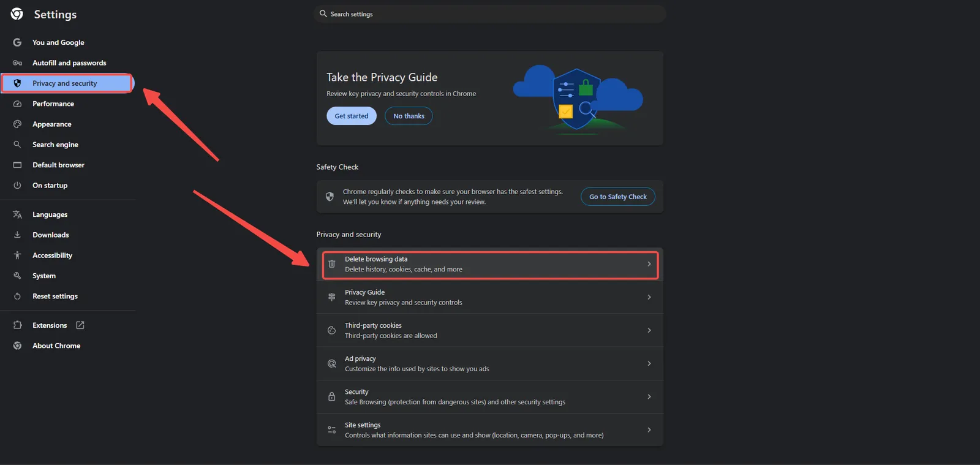Select Privacy and security in sidebar
This screenshot has height=465, width=980.
(64, 83)
